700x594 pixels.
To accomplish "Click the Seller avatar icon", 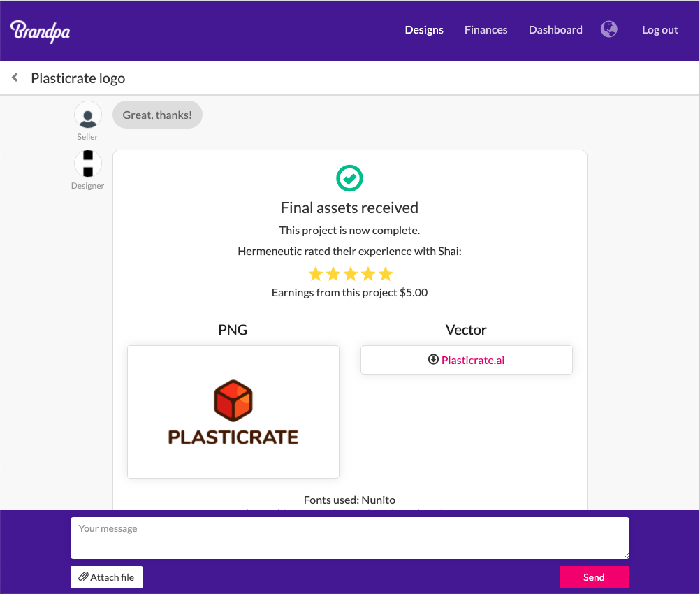I will (x=88, y=115).
